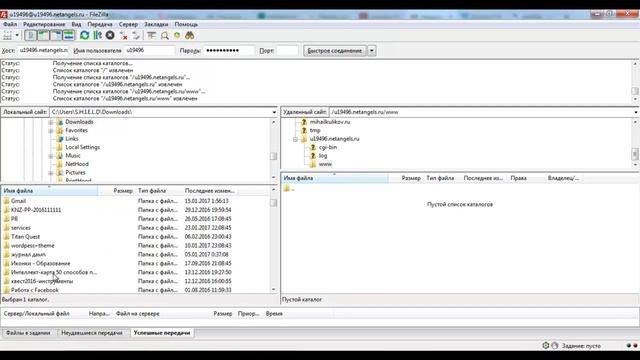This screenshot has width=640, height=360.
Task: Sort local files by Последнее изменение column
Action: click(210, 191)
